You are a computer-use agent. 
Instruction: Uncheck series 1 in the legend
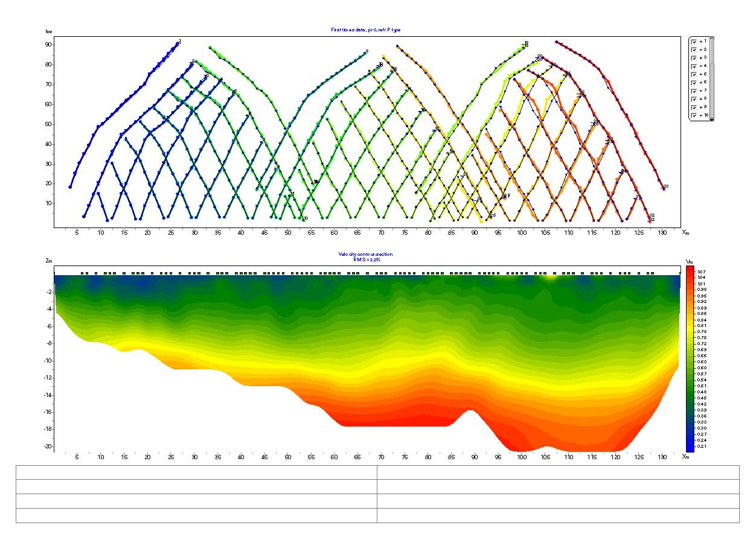tap(694, 41)
